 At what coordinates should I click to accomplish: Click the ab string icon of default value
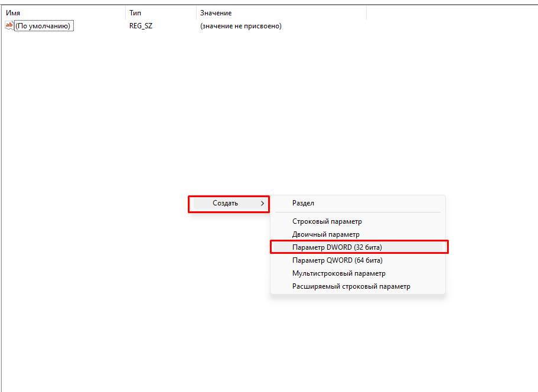click(9, 25)
